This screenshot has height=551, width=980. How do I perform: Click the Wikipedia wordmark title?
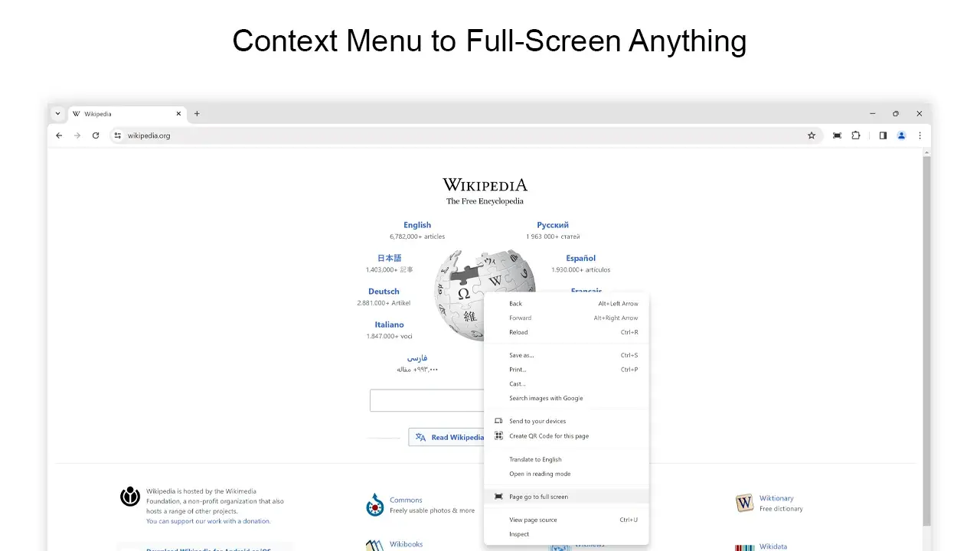click(485, 185)
